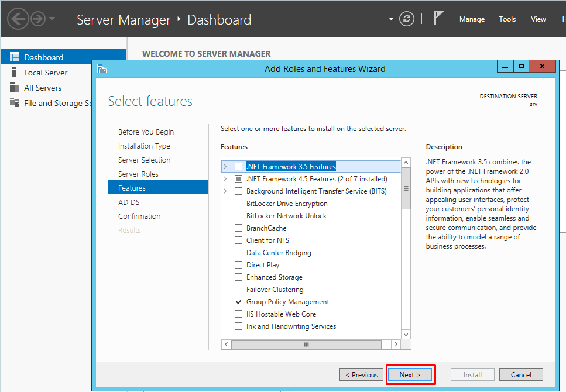Click the Local Server icon
The image size is (566, 392).
click(x=15, y=72)
